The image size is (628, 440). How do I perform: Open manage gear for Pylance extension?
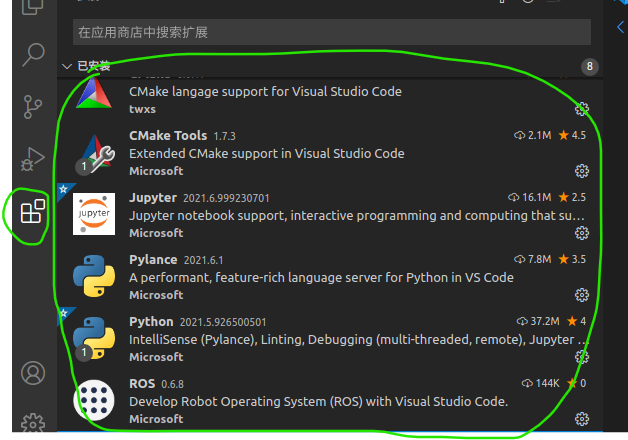click(x=582, y=295)
